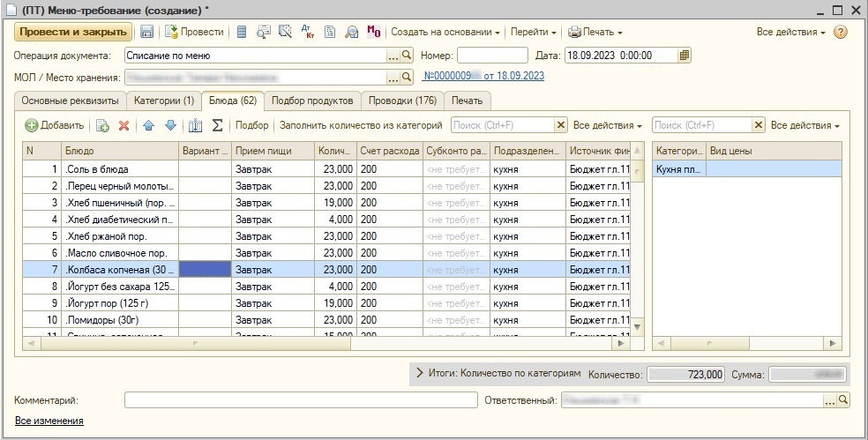Move the selected row up with blue arrow
Image resolution: width=868 pixels, height=440 pixels.
click(149, 125)
